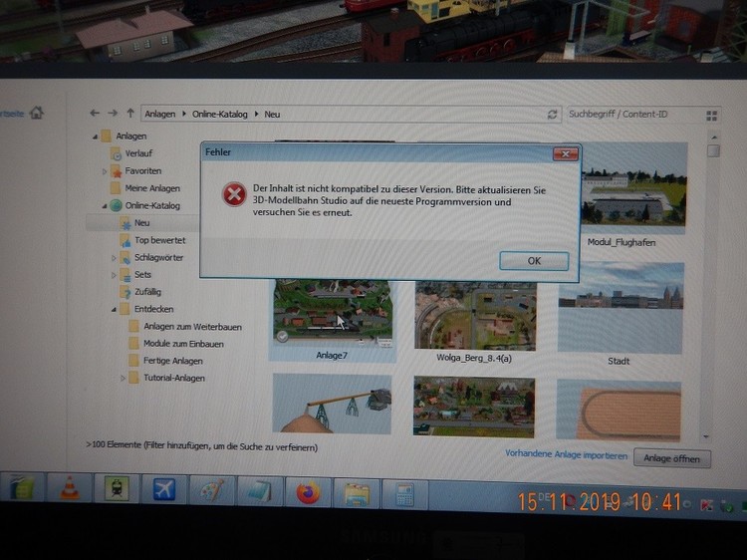Viewport: 747px width, 560px height.
Task: Go forward with the right arrow
Action: click(x=113, y=113)
